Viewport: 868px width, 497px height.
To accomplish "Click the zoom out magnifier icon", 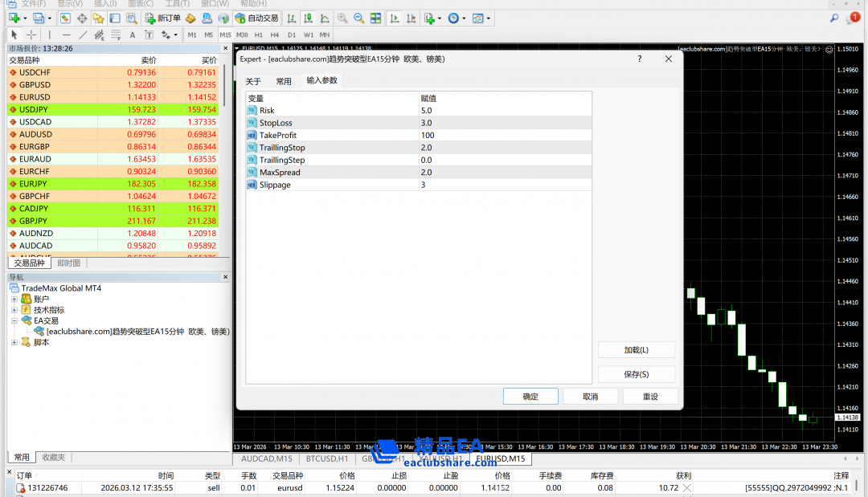I will tap(358, 18).
